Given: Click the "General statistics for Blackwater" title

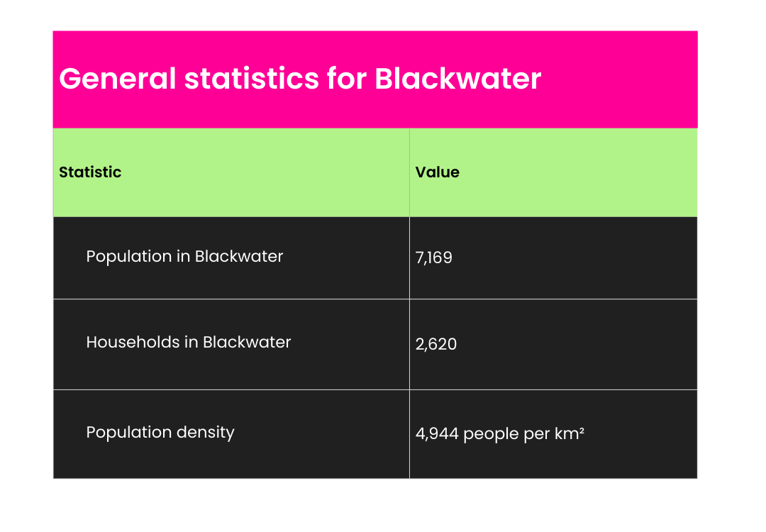Looking at the screenshot, I should 300,79.
